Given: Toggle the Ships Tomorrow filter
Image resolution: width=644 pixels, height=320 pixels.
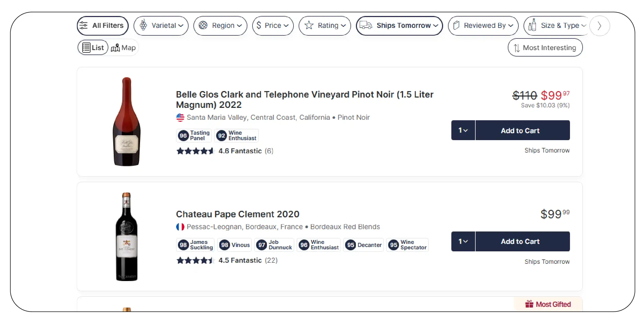Looking at the screenshot, I should tap(399, 25).
